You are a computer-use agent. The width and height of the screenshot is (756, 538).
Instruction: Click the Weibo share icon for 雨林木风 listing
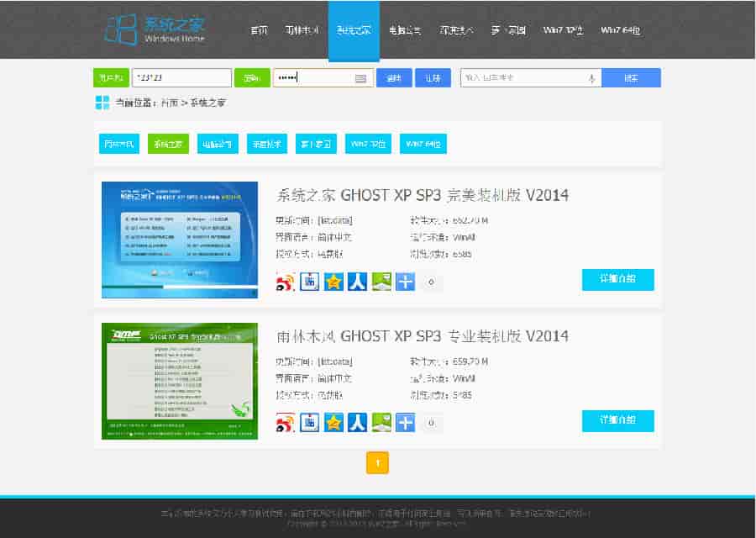pyautogui.click(x=286, y=423)
